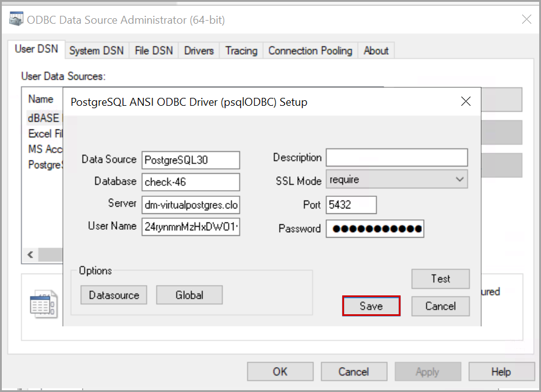Cancel the PostgreSQL driver setup
541x392 pixels.
pos(440,306)
